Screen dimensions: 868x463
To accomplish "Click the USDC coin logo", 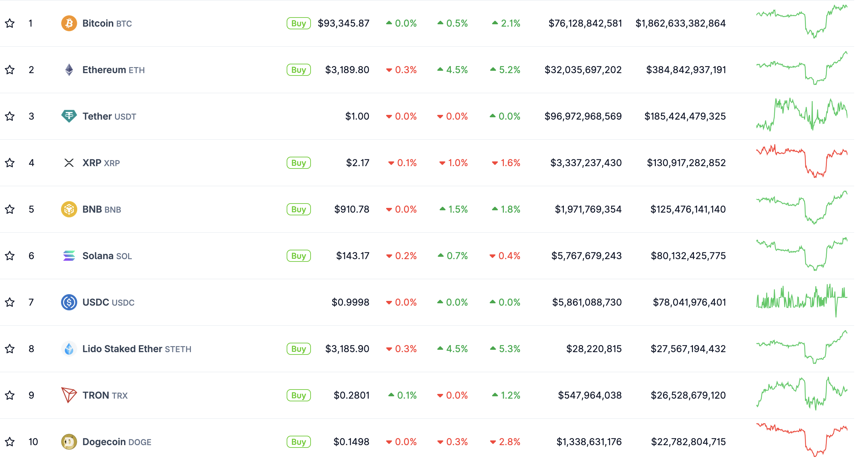I will pos(69,302).
